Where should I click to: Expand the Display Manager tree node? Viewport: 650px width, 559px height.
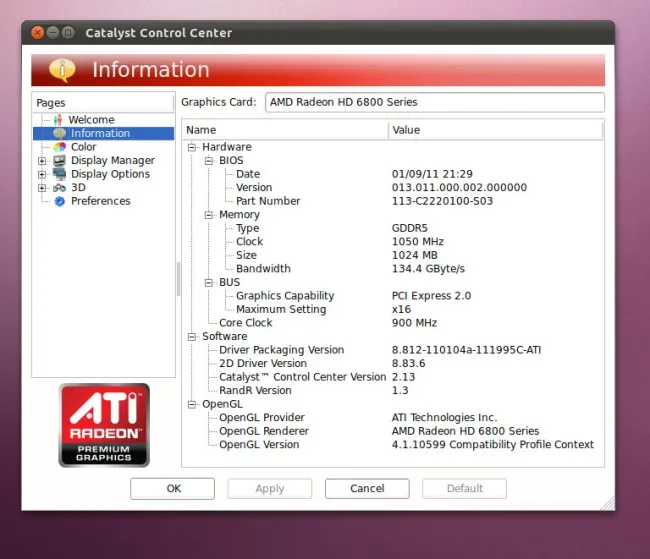pyautogui.click(x=42, y=160)
